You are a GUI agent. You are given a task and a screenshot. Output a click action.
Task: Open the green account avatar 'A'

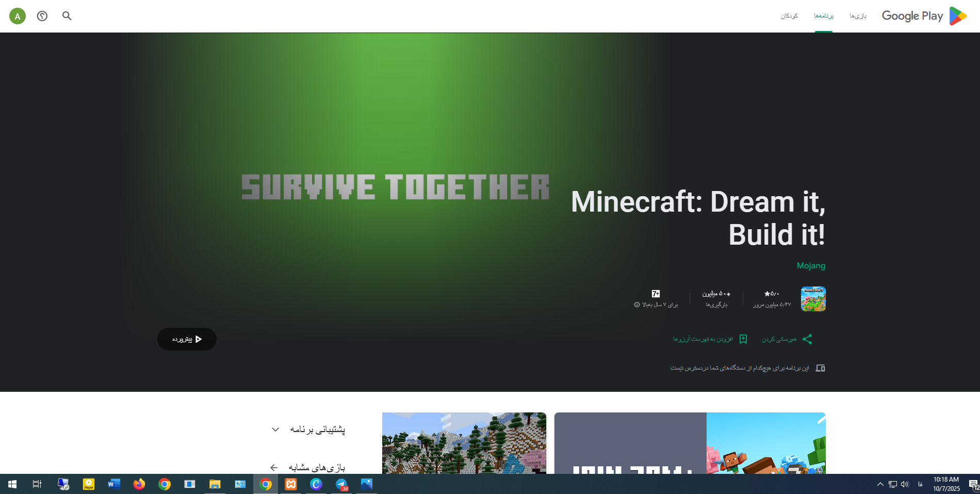18,16
